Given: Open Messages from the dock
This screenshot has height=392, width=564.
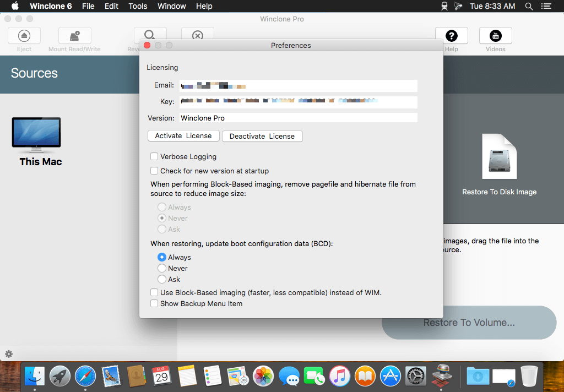Looking at the screenshot, I should 289,376.
